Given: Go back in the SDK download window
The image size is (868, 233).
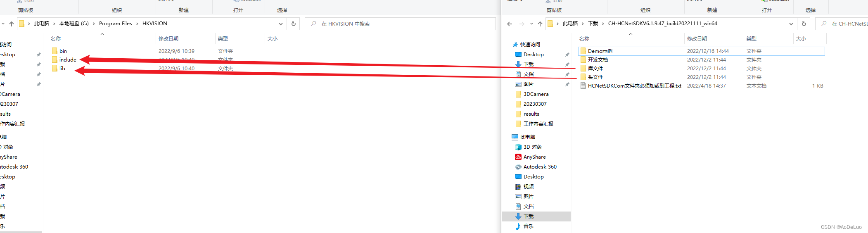Looking at the screenshot, I should [x=510, y=24].
